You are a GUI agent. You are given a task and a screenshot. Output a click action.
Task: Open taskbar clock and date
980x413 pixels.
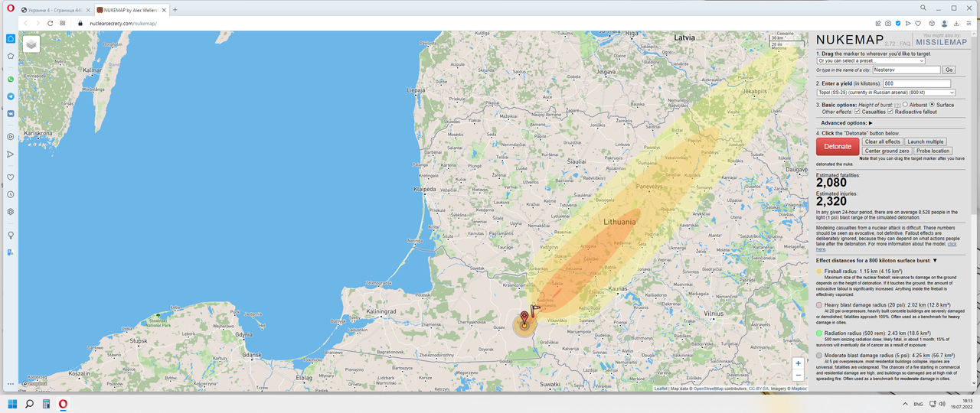pos(962,403)
